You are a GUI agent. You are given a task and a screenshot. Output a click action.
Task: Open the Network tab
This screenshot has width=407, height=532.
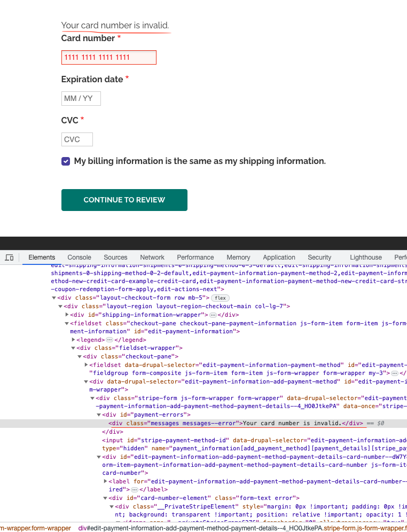point(152,257)
